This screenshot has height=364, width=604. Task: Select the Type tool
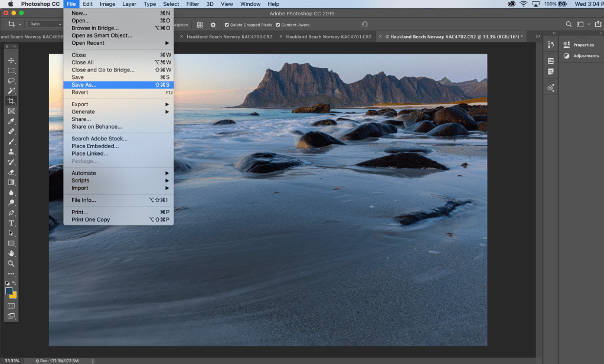tap(11, 223)
